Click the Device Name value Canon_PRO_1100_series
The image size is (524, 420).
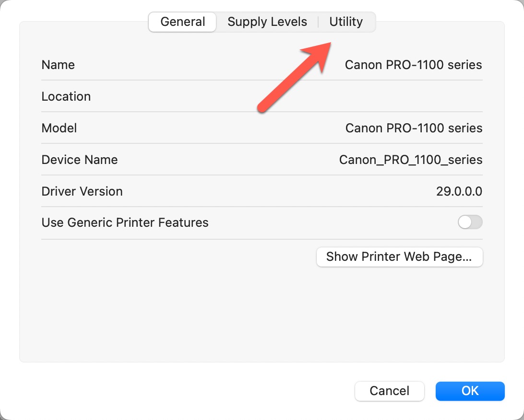[x=411, y=160]
